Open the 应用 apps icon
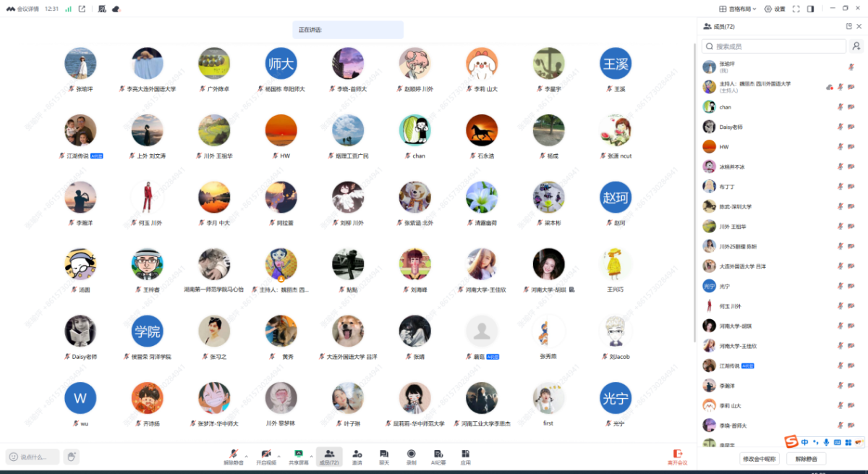This screenshot has width=868, height=474. (466, 456)
